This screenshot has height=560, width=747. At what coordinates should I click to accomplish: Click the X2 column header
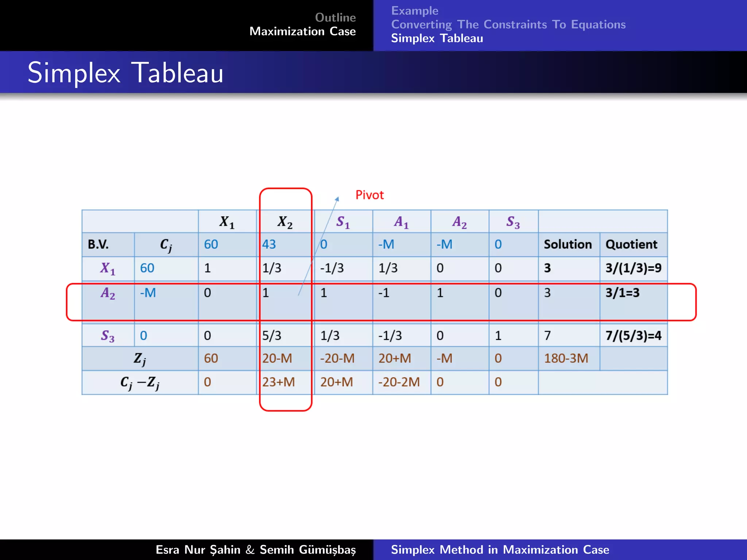click(285, 222)
